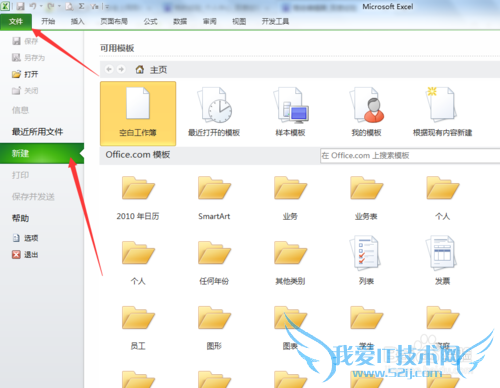Viewport: 500px width, 388px height.
Task: Click the 主页 home icon
Action: [140, 69]
